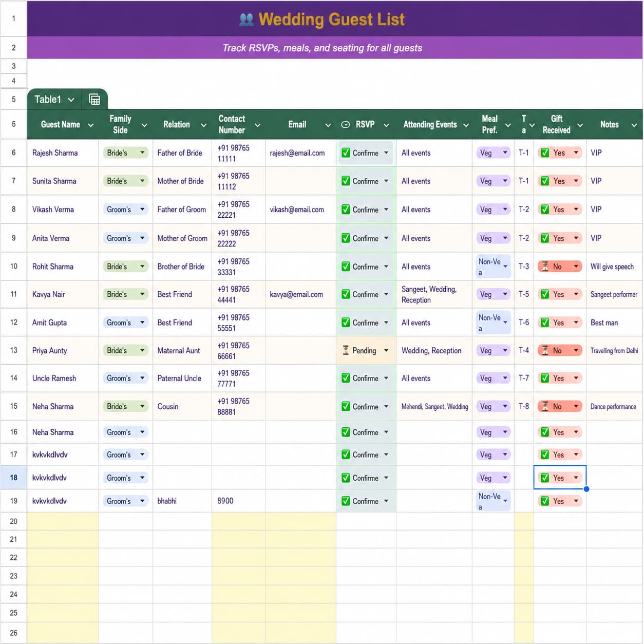Click green checkmark in Rajesh Sharma's RSVP cell
Screen dimensions: 644x644
346,153
